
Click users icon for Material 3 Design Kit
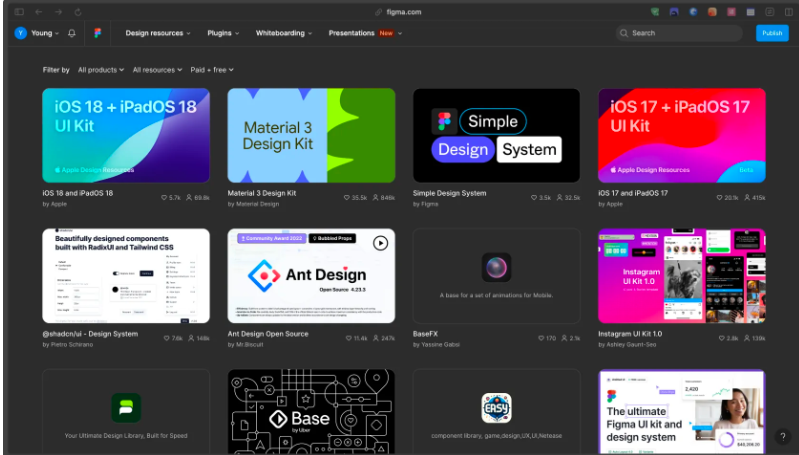(x=376, y=198)
